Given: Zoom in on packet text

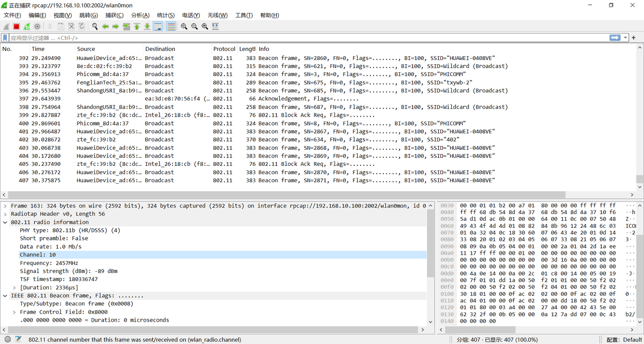Looking at the screenshot, I should coord(184,26).
